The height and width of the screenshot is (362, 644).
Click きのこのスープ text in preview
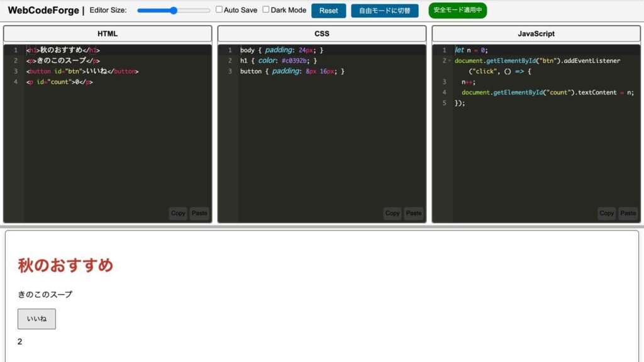[x=45, y=295]
